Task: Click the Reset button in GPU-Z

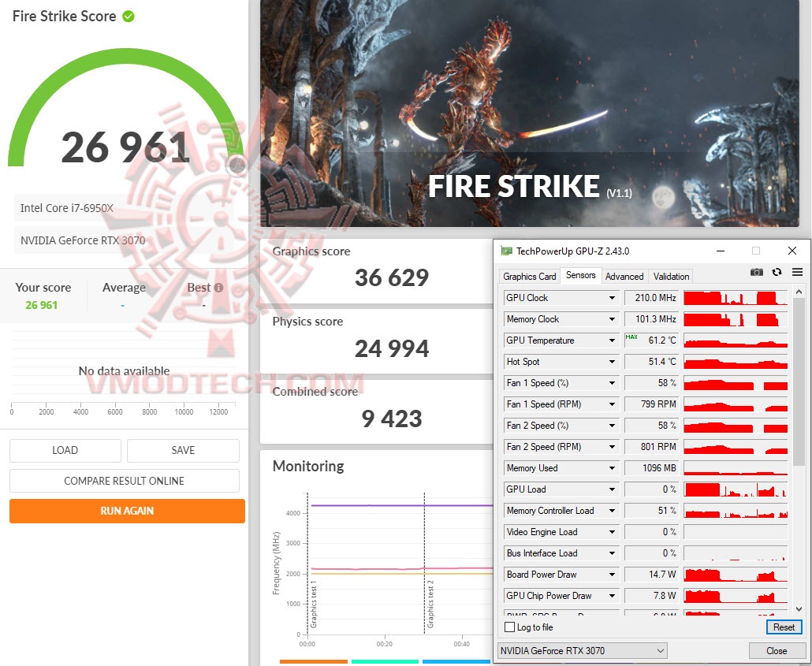Action: [784, 627]
